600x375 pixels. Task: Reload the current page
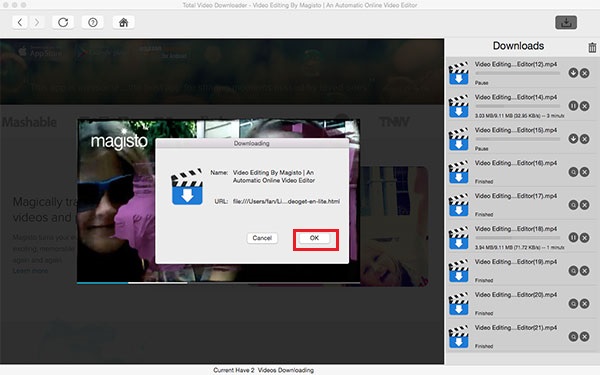click(x=63, y=22)
